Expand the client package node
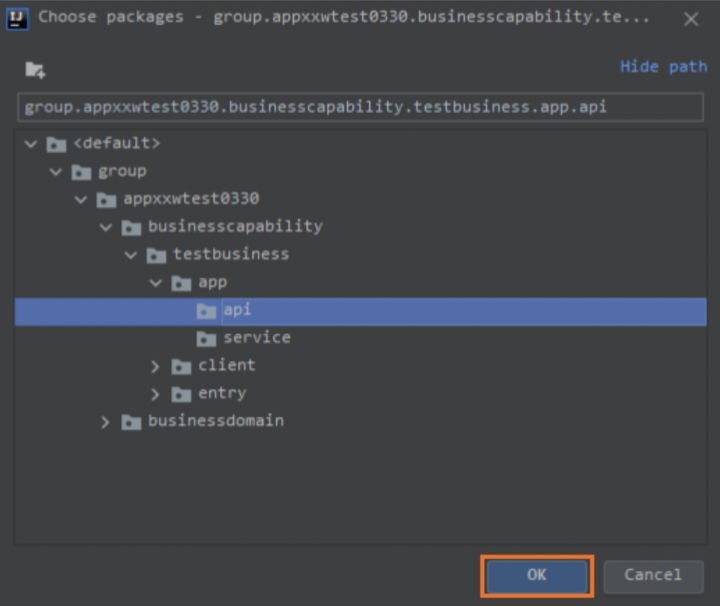720x606 pixels. 156,367
